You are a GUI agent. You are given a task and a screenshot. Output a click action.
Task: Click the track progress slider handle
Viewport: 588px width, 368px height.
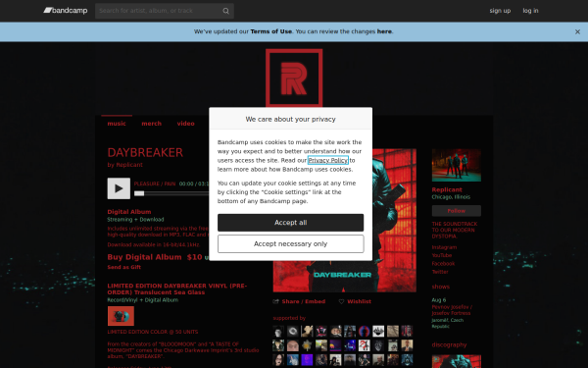point(139,193)
